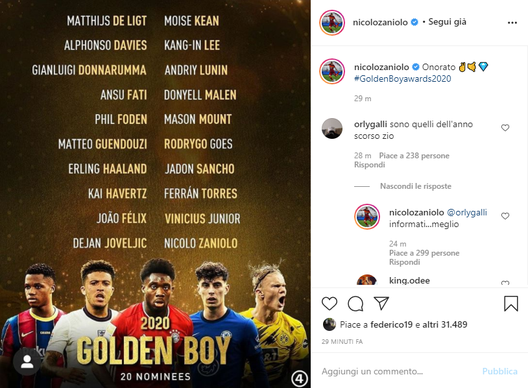This screenshot has height=388, width=528.
Task: Save post with bookmark icon
Action: tap(510, 303)
